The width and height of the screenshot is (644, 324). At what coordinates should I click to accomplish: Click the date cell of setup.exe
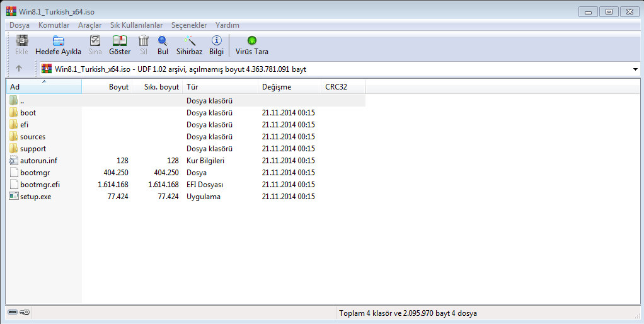pyautogui.click(x=289, y=196)
